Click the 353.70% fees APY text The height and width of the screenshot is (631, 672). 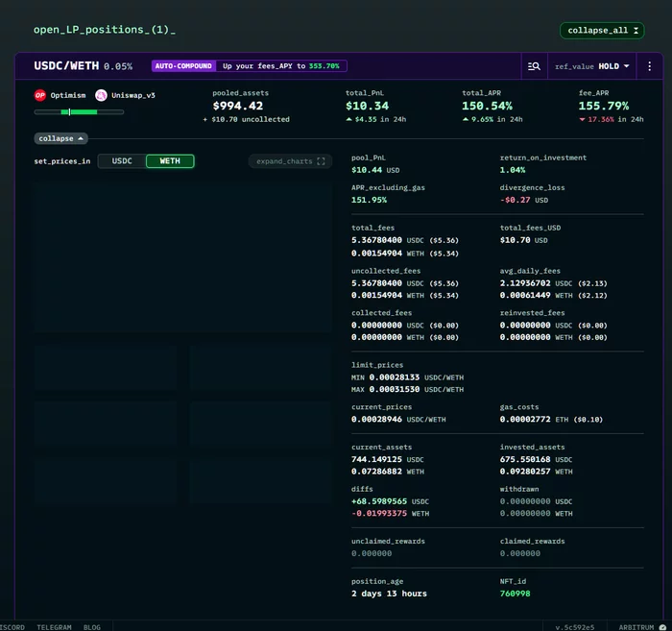click(x=324, y=66)
